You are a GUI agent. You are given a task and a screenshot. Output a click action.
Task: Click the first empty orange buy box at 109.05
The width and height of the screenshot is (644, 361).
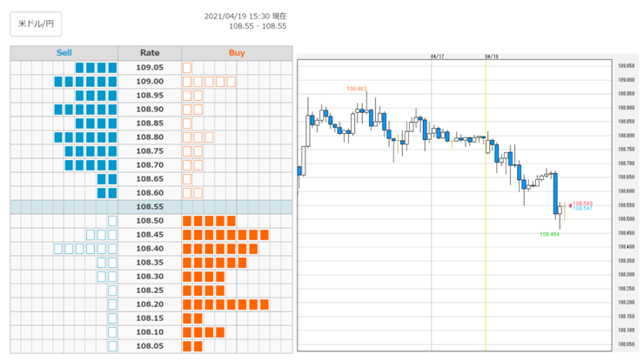click(187, 68)
